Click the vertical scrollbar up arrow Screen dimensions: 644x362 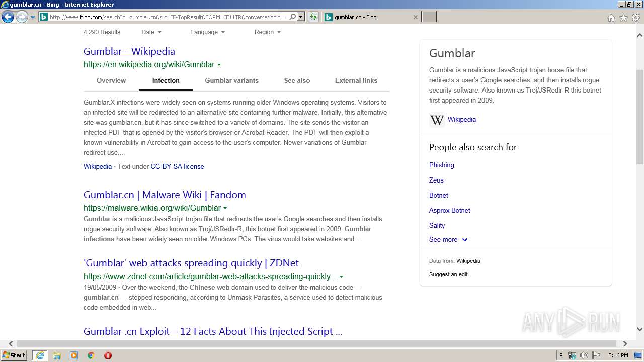(640, 35)
